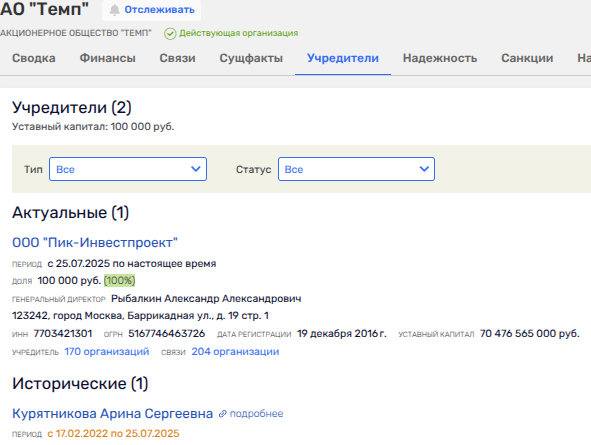Click the Учредители (2) heading
Viewport: 591px width, 445px height.
pos(72,108)
